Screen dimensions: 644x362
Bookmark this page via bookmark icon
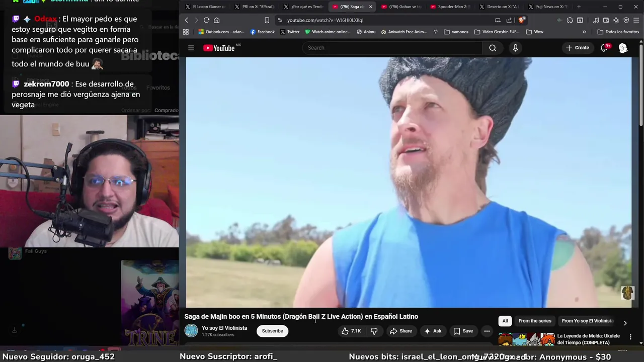click(267, 20)
